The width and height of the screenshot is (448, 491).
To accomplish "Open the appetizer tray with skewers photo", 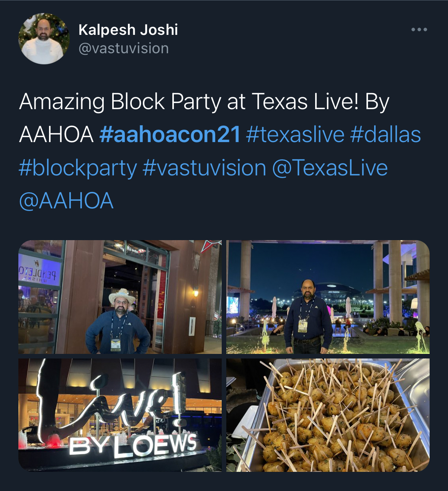I will [328, 415].
